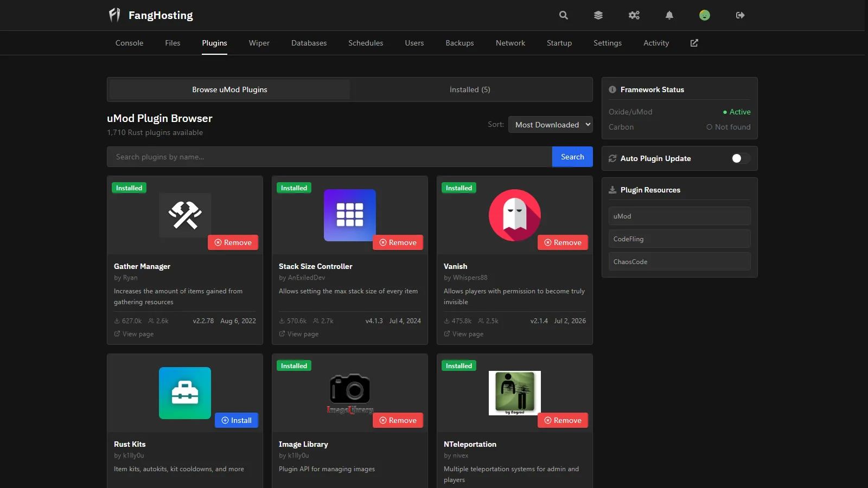Click the sign out icon
The width and height of the screenshot is (868, 488).
741,15
